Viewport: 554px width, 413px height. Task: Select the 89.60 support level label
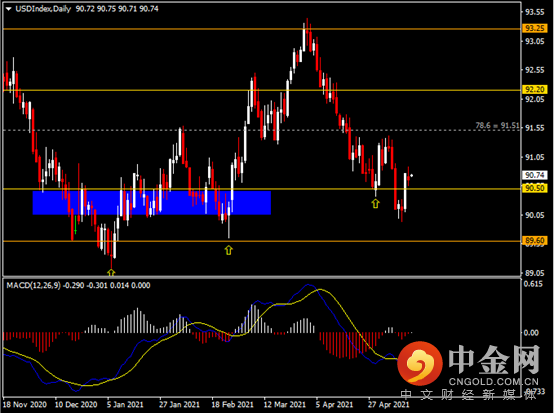coord(535,241)
